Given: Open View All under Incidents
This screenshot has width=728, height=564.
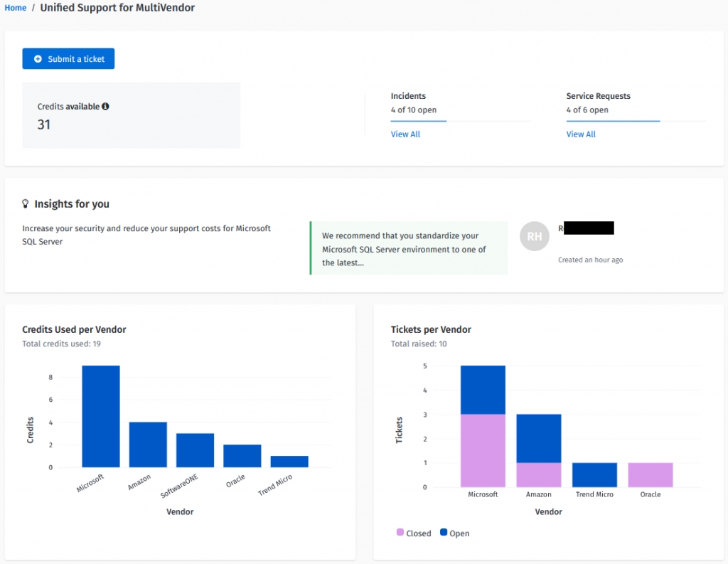Looking at the screenshot, I should tap(405, 134).
